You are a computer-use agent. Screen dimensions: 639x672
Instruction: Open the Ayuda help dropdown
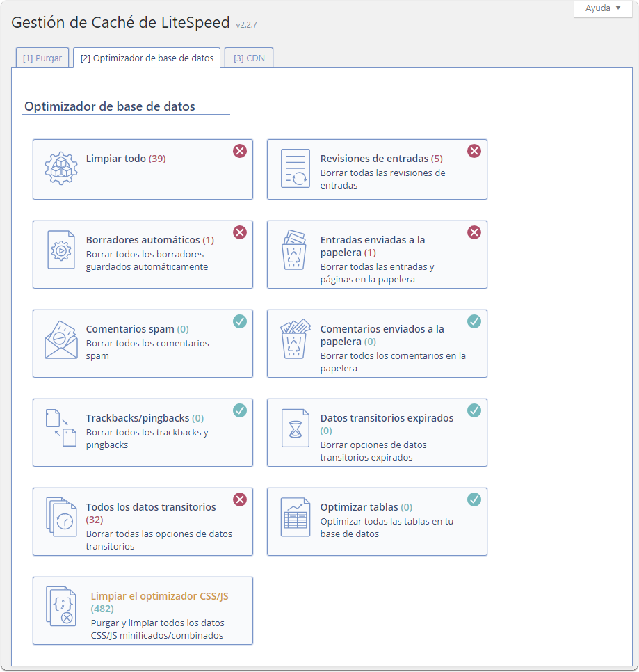pos(603,8)
